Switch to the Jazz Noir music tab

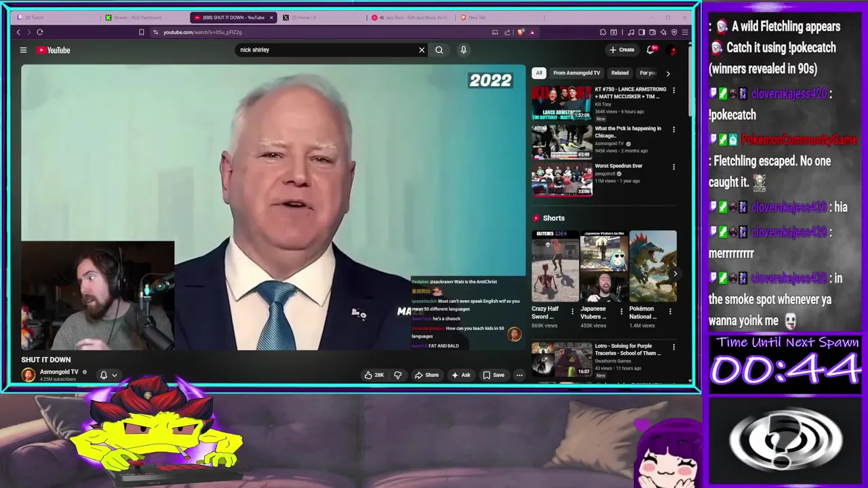411,18
